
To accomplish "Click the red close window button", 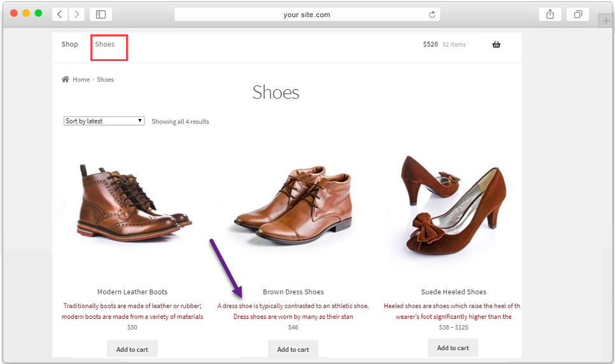I will (14, 13).
